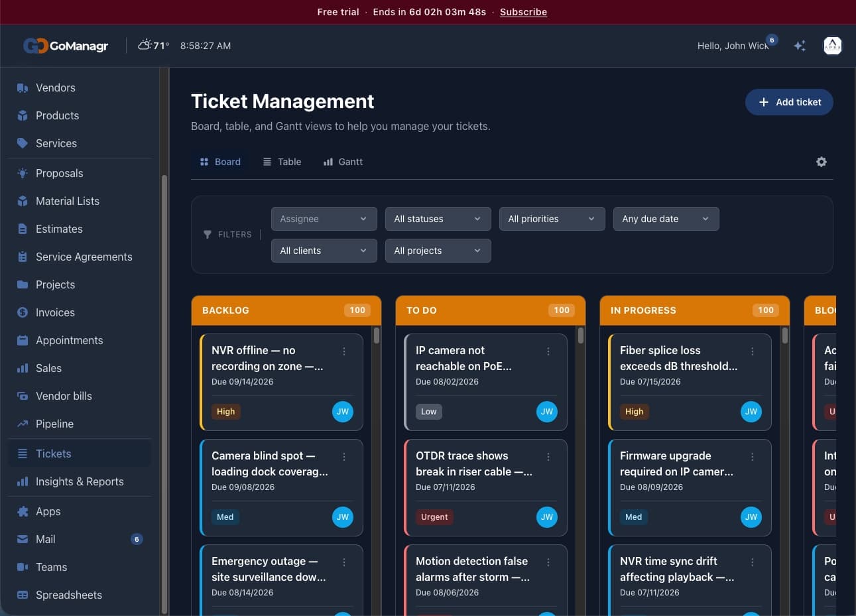Open the user profile avatar
The width and height of the screenshot is (856, 616).
[x=832, y=46]
